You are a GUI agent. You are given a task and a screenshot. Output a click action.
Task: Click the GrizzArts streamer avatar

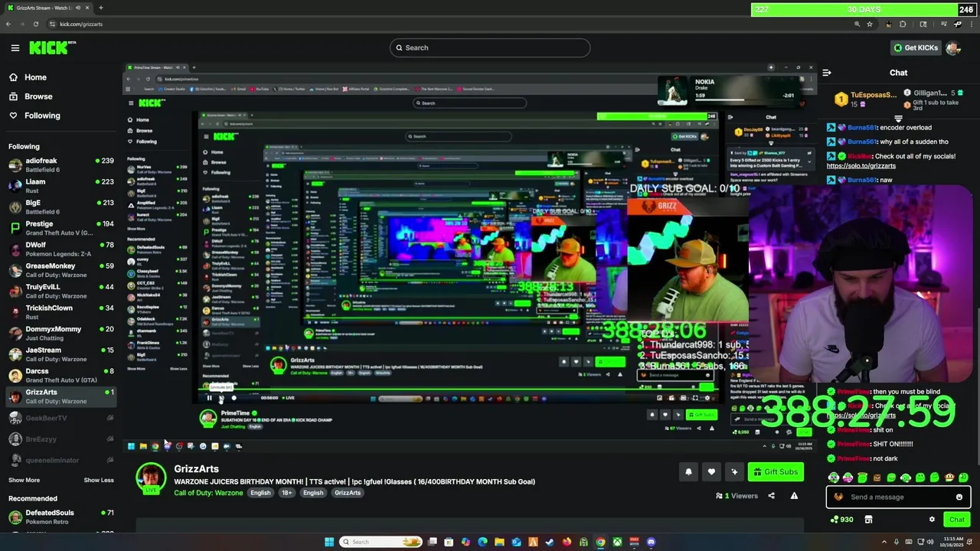(151, 479)
